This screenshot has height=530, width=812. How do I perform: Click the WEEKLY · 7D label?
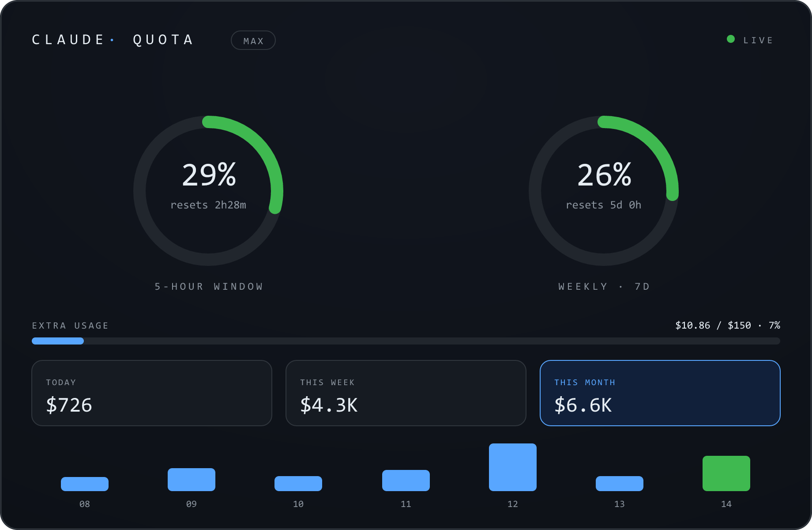[x=604, y=287]
